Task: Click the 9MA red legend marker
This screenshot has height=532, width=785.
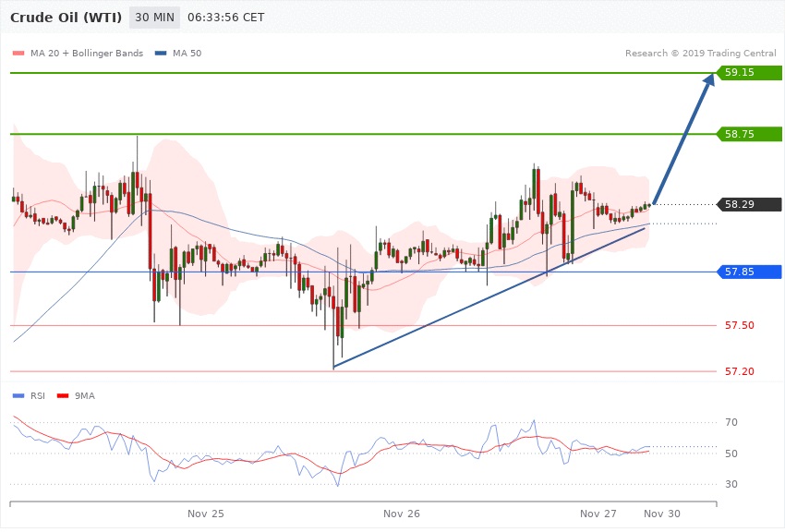Action: click(x=64, y=395)
